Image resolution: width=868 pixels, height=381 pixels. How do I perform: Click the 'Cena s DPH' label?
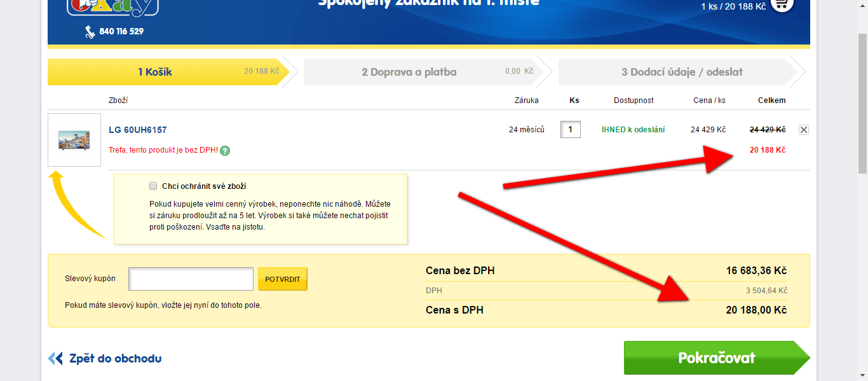point(454,310)
